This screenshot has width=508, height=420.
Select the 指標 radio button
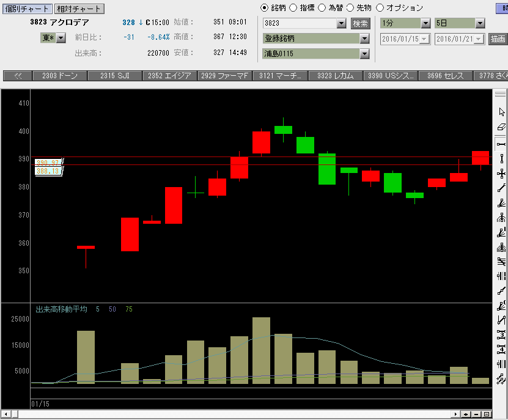pyautogui.click(x=293, y=8)
